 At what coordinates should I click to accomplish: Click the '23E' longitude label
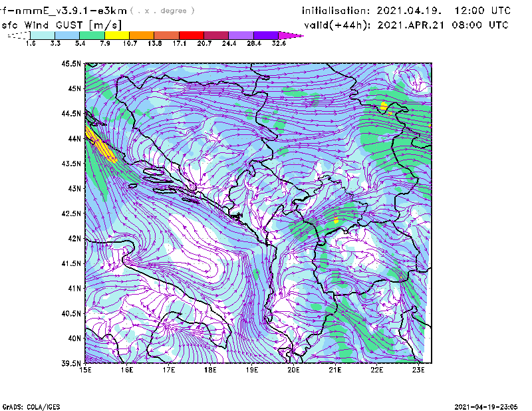point(418,370)
